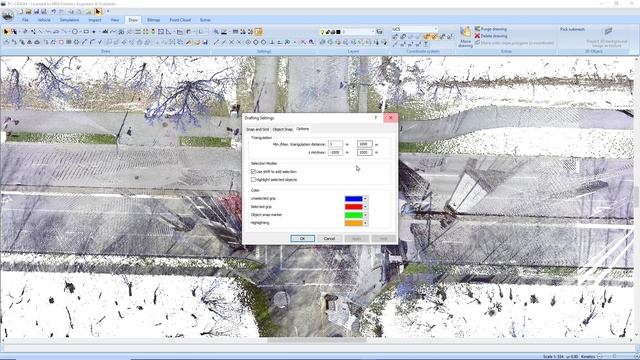
Task: Click the layer manager icon beside layer dropdown
Action: point(379,31)
